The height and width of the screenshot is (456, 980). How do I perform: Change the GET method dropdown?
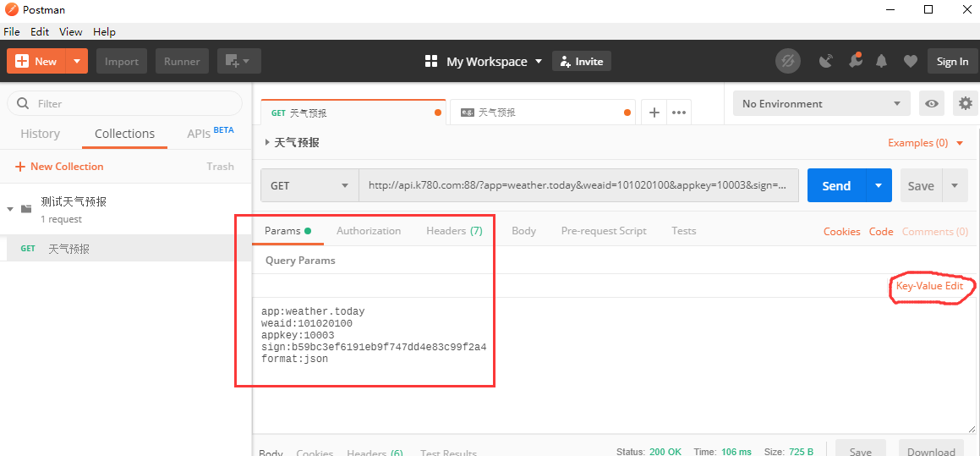[309, 186]
